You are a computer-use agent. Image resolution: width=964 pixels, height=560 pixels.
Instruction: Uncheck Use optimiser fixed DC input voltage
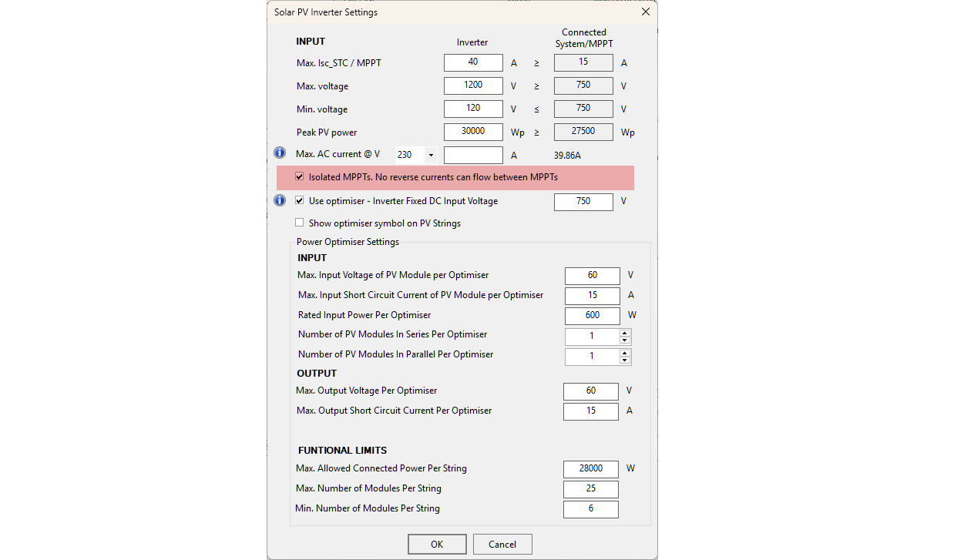point(300,201)
